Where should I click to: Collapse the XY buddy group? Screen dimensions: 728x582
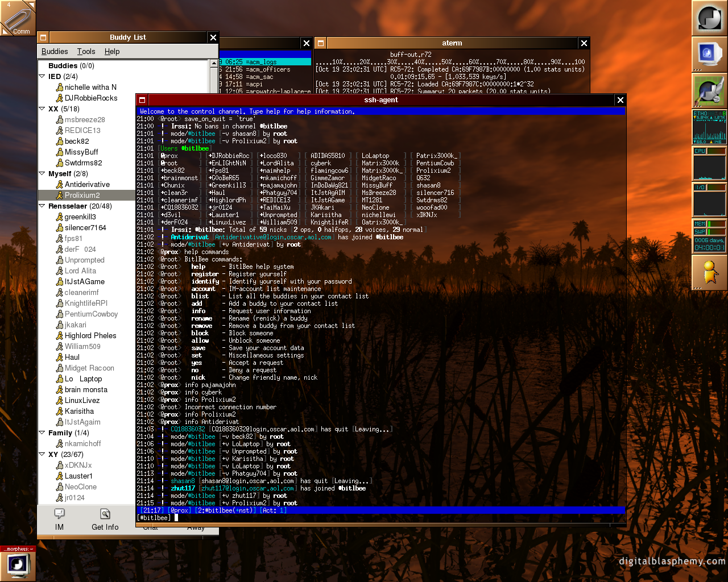[x=42, y=454]
